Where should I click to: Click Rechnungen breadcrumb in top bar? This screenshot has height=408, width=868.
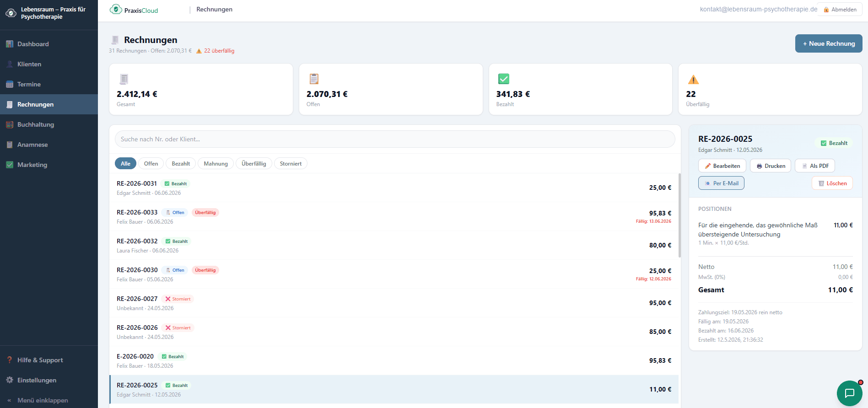[x=214, y=9]
